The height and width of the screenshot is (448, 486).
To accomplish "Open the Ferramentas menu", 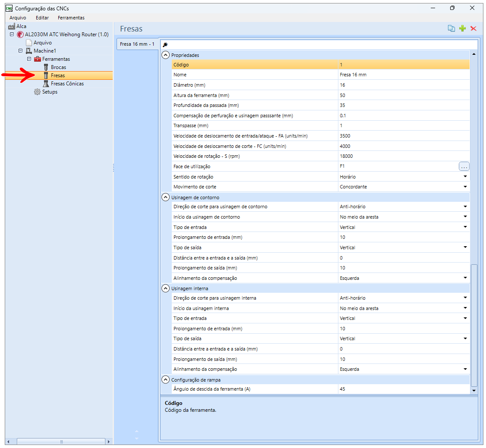I will 71,18.
